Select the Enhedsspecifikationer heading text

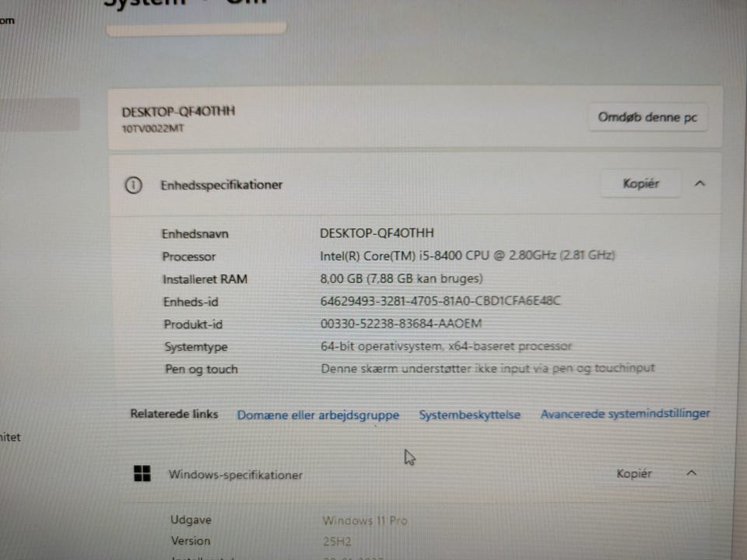click(x=222, y=185)
